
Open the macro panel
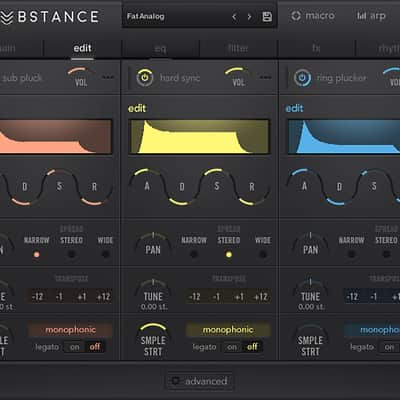[313, 16]
